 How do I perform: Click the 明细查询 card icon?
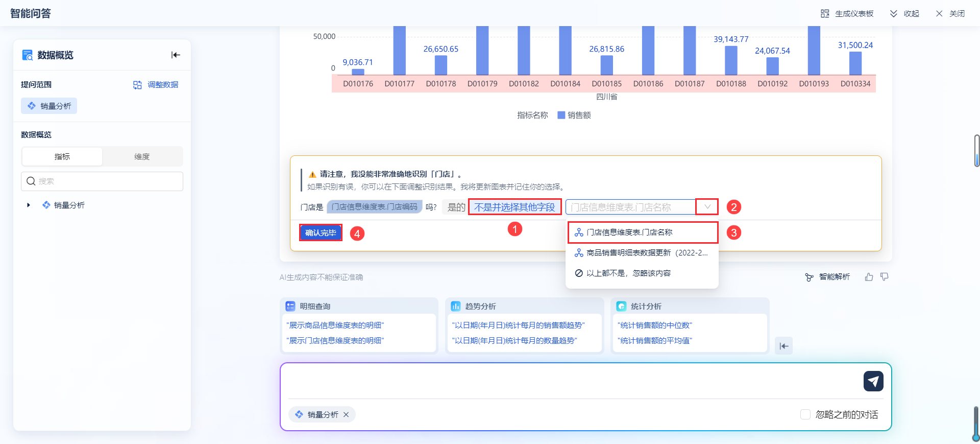pos(290,306)
